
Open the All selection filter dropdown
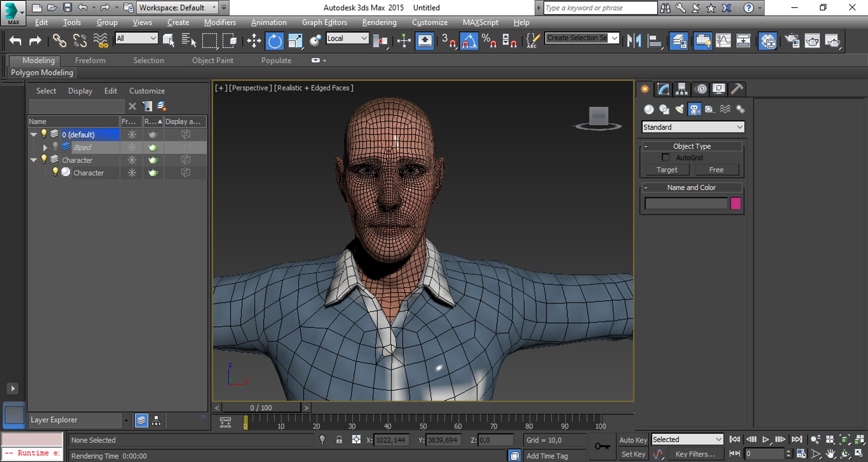[136, 38]
